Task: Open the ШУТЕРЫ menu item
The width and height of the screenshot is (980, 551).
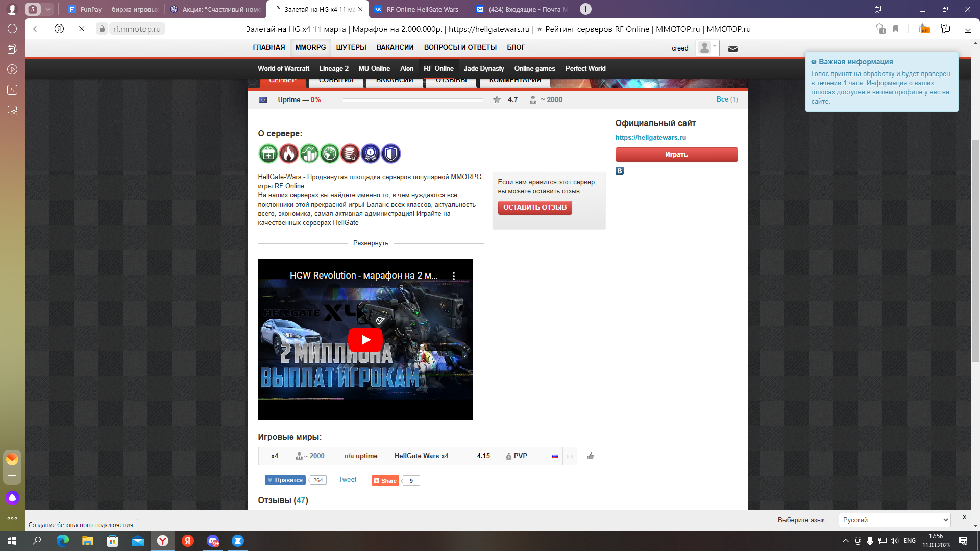Action: [351, 47]
